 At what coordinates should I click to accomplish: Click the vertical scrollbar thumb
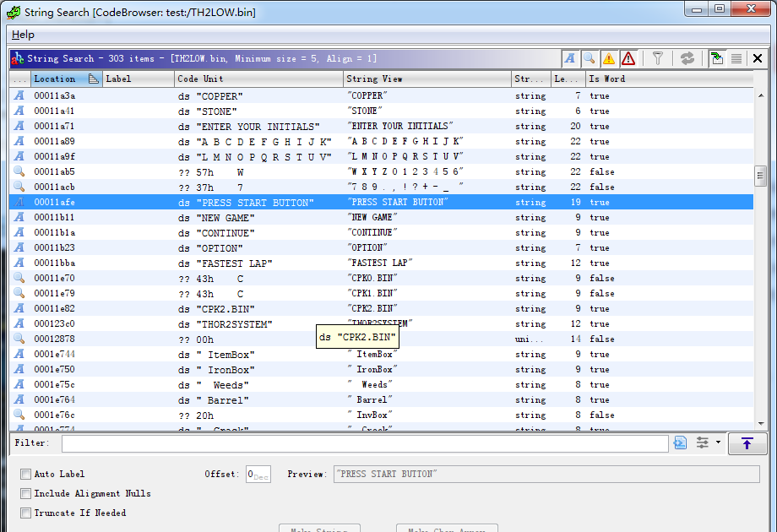(760, 176)
